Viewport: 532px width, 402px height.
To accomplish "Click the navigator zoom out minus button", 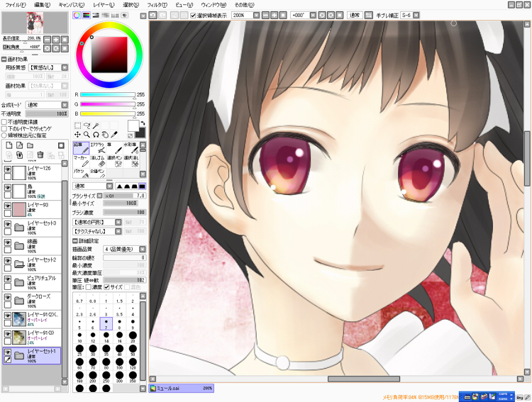I will tap(47, 40).
